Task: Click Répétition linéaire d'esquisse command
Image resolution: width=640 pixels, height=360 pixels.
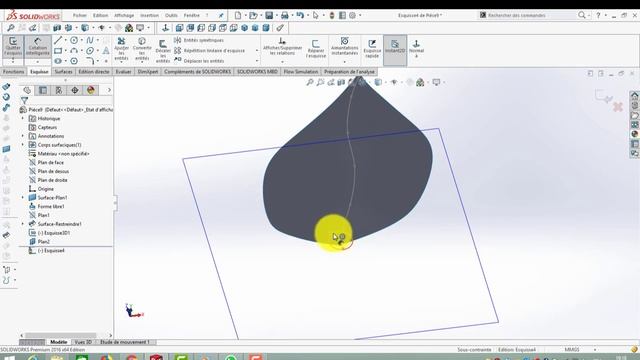Action: pos(210,51)
